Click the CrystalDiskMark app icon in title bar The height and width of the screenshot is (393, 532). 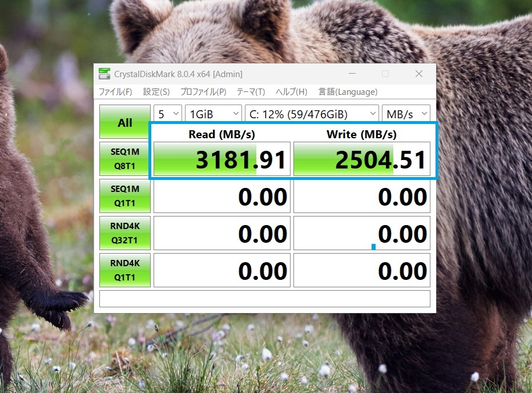104,74
